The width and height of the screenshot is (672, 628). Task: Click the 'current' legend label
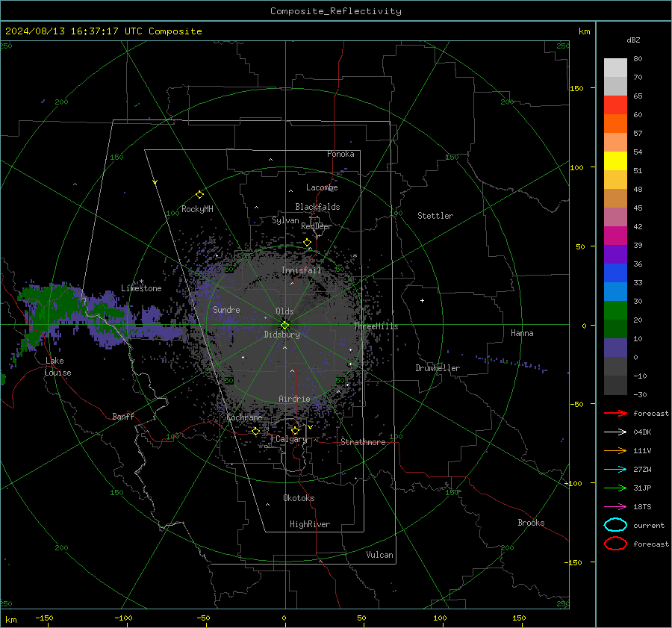pos(649,525)
